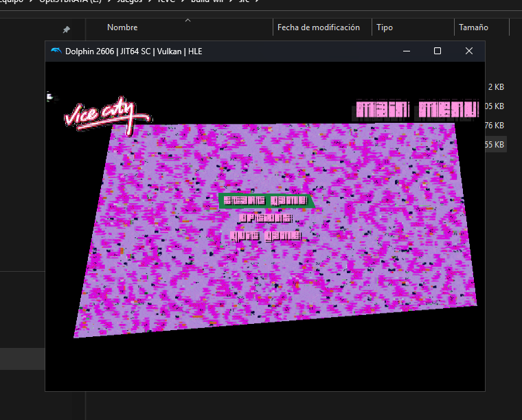
Task: Choose the Options entry in game menu
Action: (x=266, y=218)
